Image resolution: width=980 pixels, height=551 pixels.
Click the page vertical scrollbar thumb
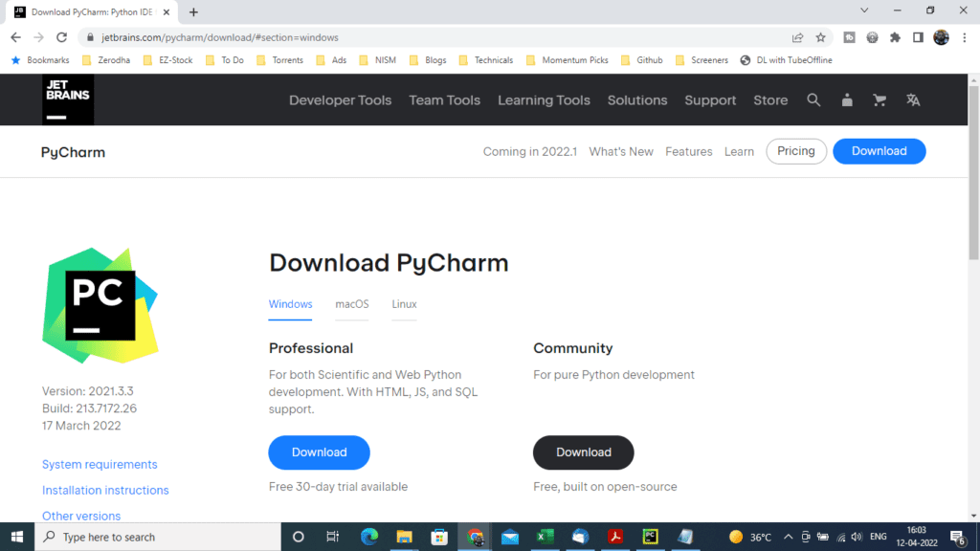[x=973, y=172]
